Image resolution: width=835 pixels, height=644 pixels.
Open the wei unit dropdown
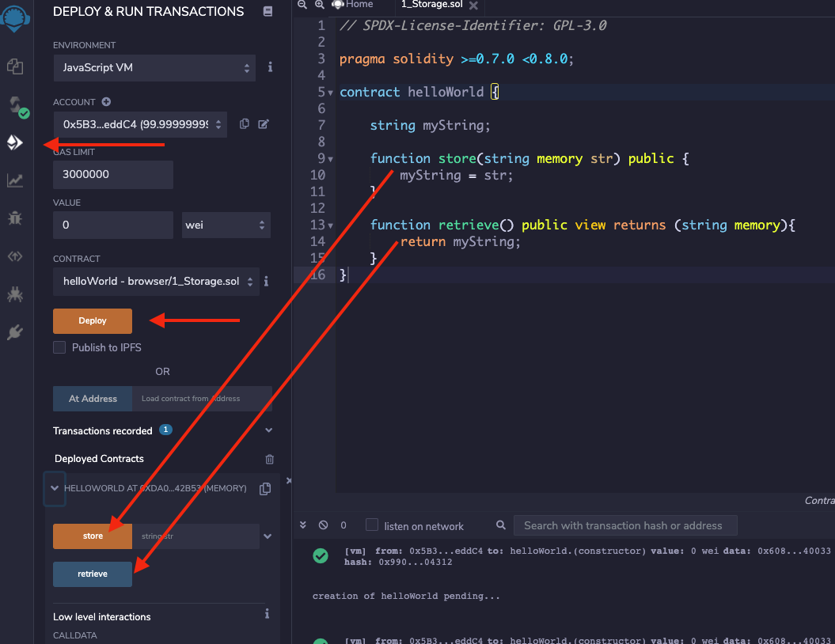pyautogui.click(x=226, y=225)
